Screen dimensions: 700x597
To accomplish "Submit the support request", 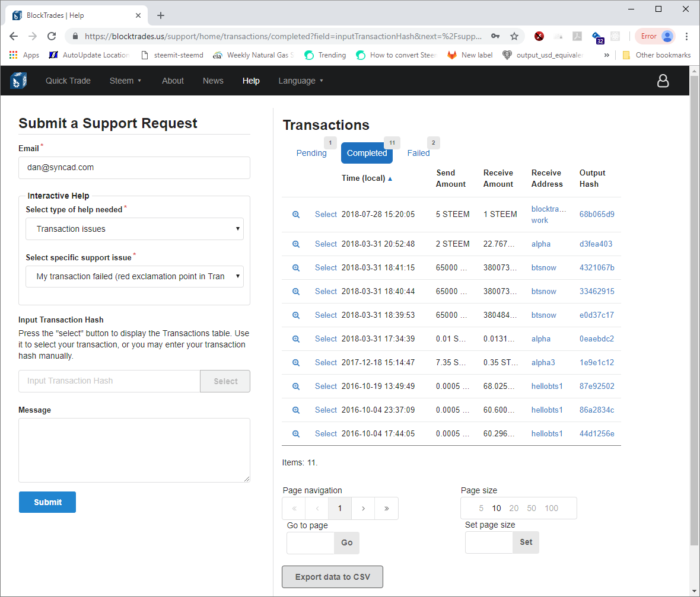I will tap(47, 502).
